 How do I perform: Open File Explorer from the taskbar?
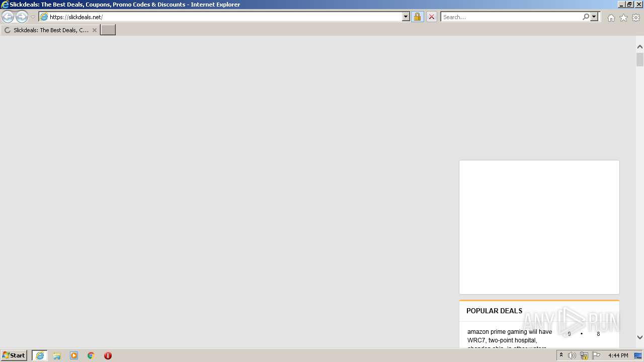tap(57, 355)
